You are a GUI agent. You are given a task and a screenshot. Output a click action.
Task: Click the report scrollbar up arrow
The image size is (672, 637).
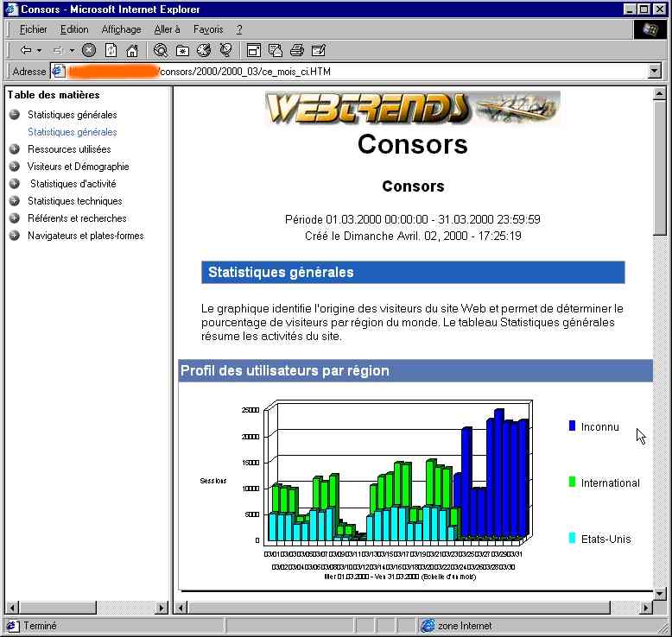pos(660,93)
